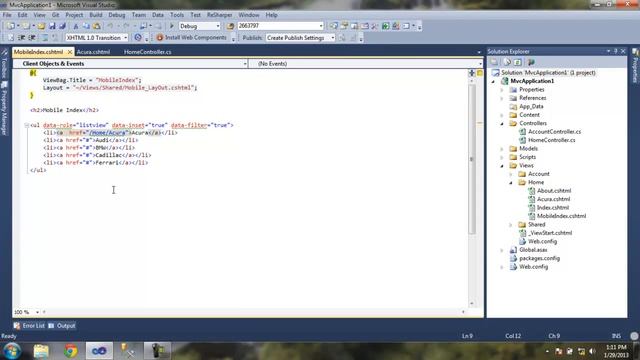Screen dimensions: 640x360
Task: Click the volume icon in system tray
Action: tap(592, 351)
